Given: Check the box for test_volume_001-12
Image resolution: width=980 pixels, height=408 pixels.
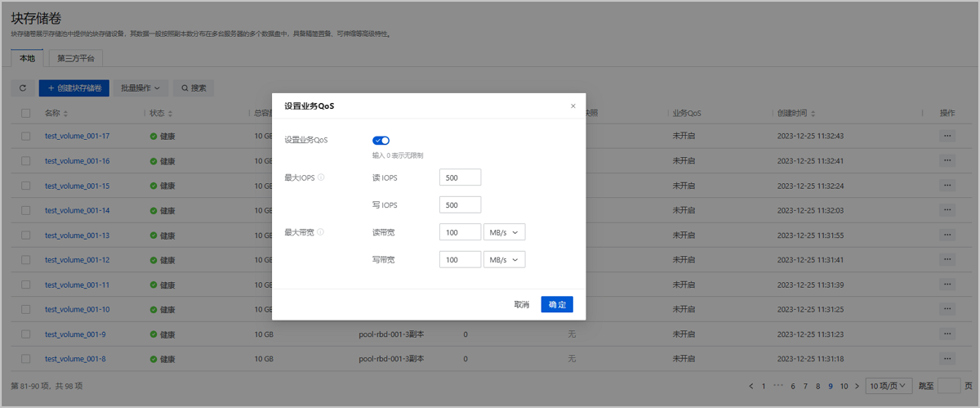Looking at the screenshot, I should point(26,260).
